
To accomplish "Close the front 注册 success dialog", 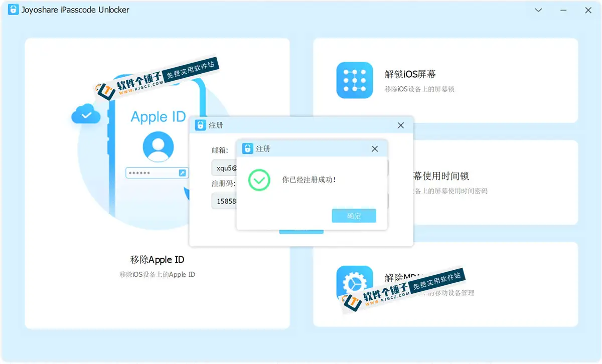I will [x=375, y=149].
